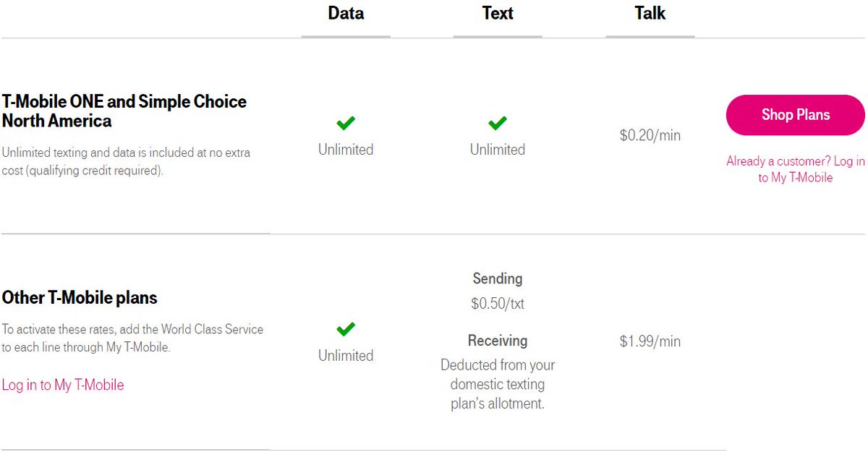Click the $1.99/min talk rate
Image resolution: width=868 pixels, height=452 pixels.
tap(650, 341)
